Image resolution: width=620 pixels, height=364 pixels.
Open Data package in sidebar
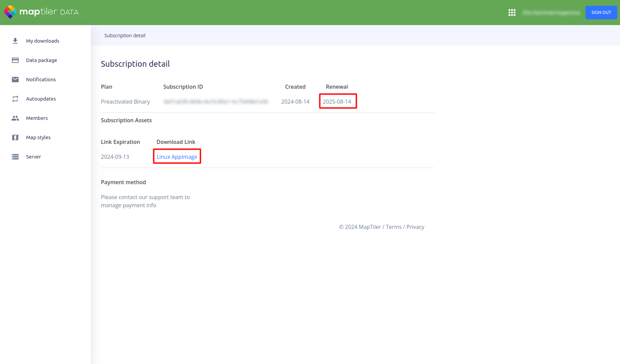click(42, 60)
